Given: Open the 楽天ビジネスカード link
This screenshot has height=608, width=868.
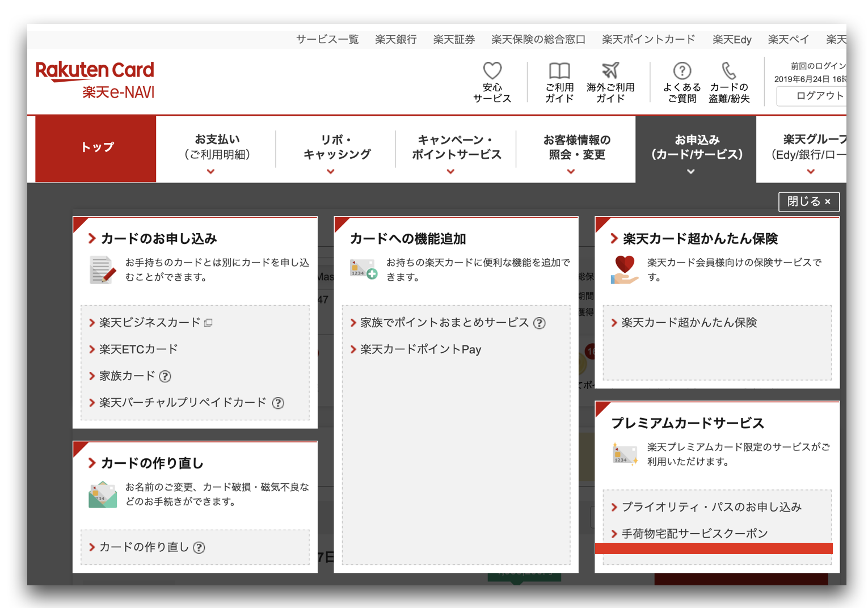Looking at the screenshot, I should coord(150,323).
